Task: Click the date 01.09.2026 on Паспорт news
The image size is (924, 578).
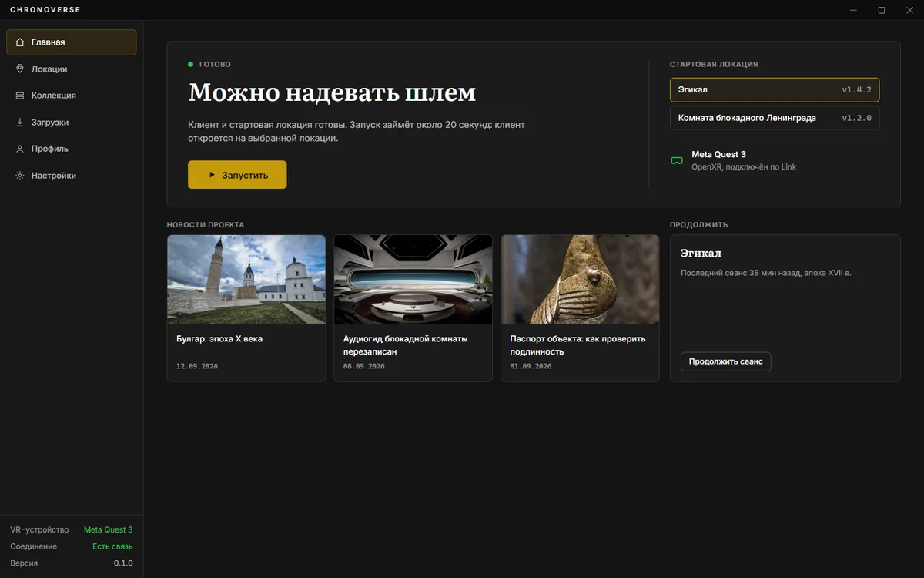Action: tap(531, 366)
